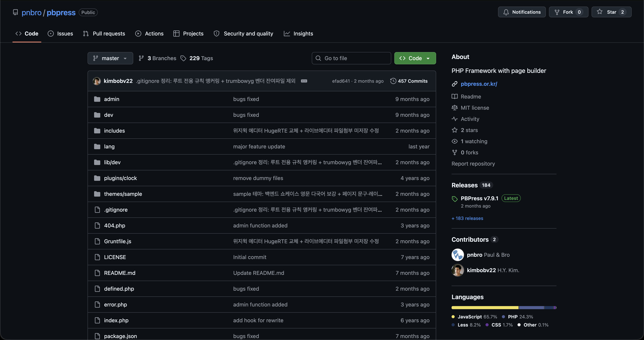Click the book icon next to Readme
The width and height of the screenshot is (644, 340).
coord(454,97)
